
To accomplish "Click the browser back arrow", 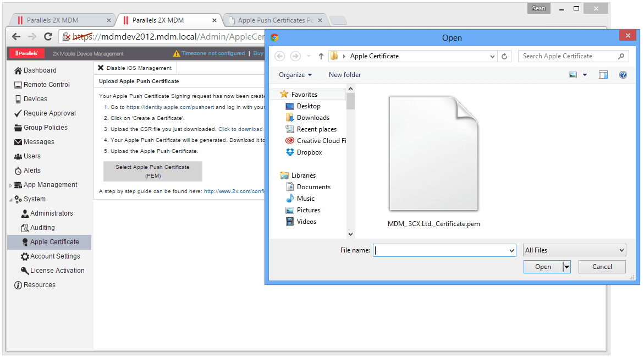I will (x=16, y=36).
